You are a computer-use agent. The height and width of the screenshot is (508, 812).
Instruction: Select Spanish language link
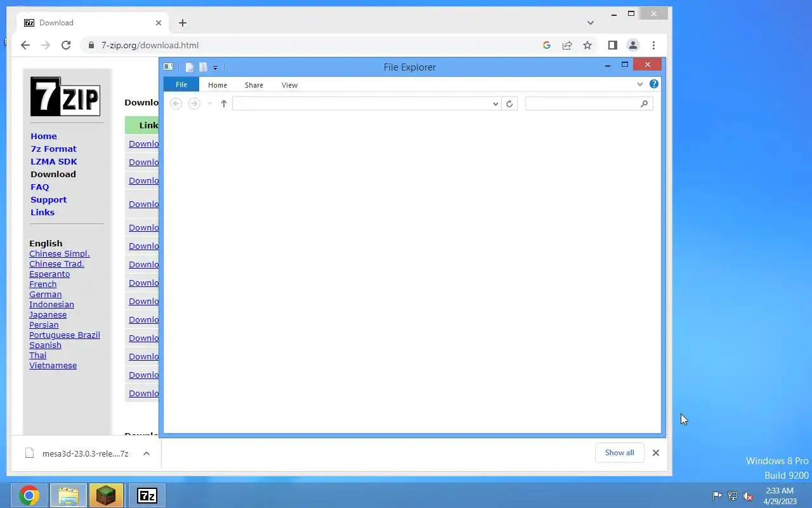(x=45, y=345)
